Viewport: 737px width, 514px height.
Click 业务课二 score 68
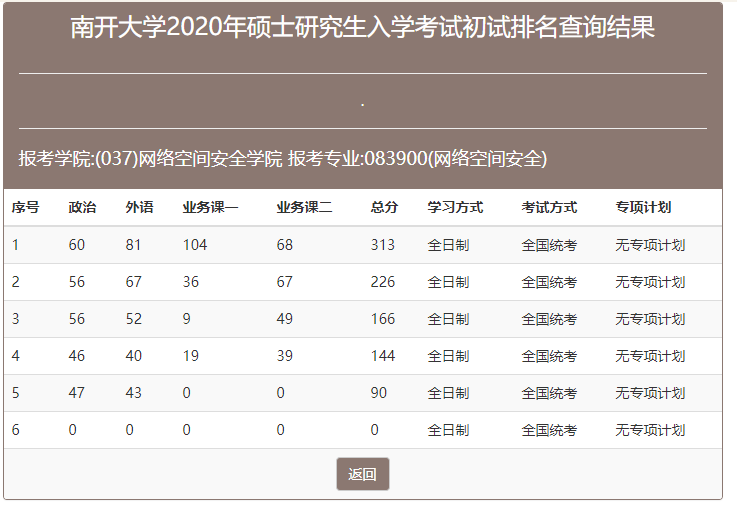284,245
